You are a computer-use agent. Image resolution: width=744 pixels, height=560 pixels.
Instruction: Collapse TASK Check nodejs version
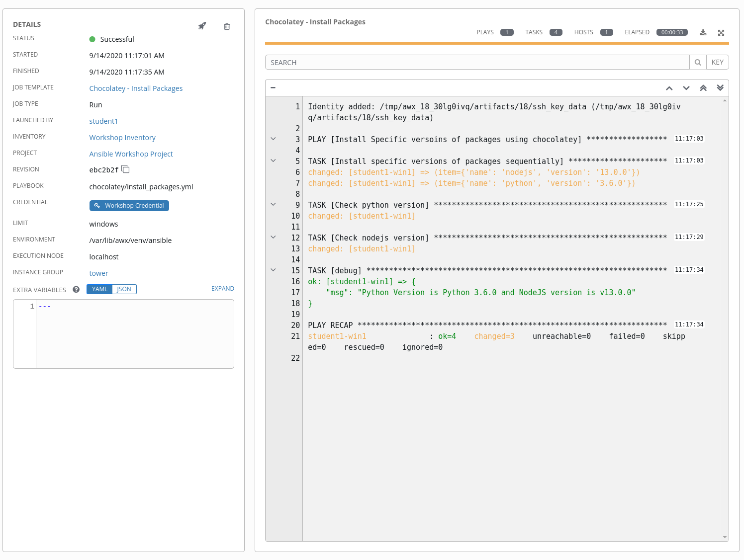(x=273, y=237)
